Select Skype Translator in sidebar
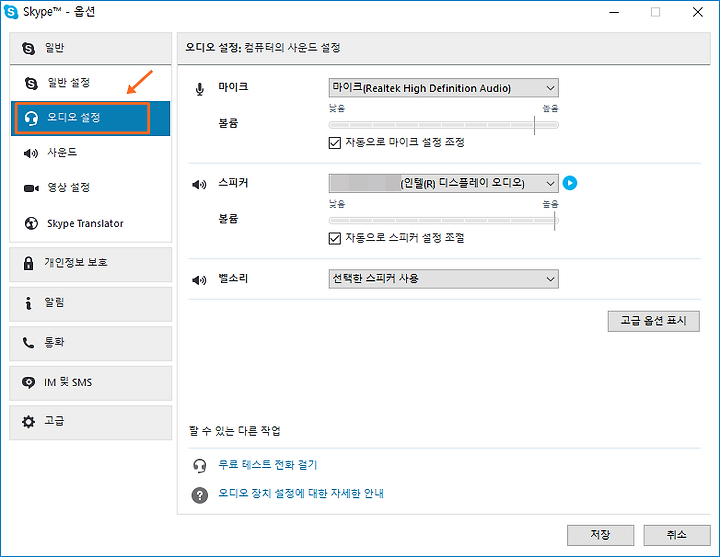720x557 pixels. click(x=90, y=223)
